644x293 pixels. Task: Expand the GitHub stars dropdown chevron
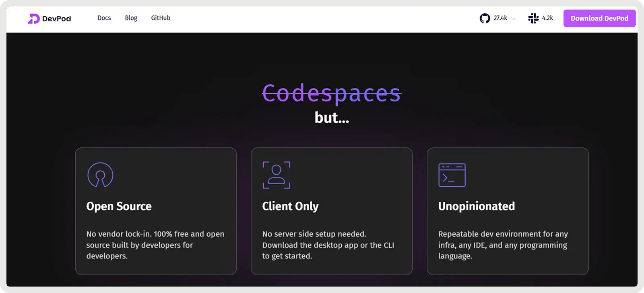point(513,19)
